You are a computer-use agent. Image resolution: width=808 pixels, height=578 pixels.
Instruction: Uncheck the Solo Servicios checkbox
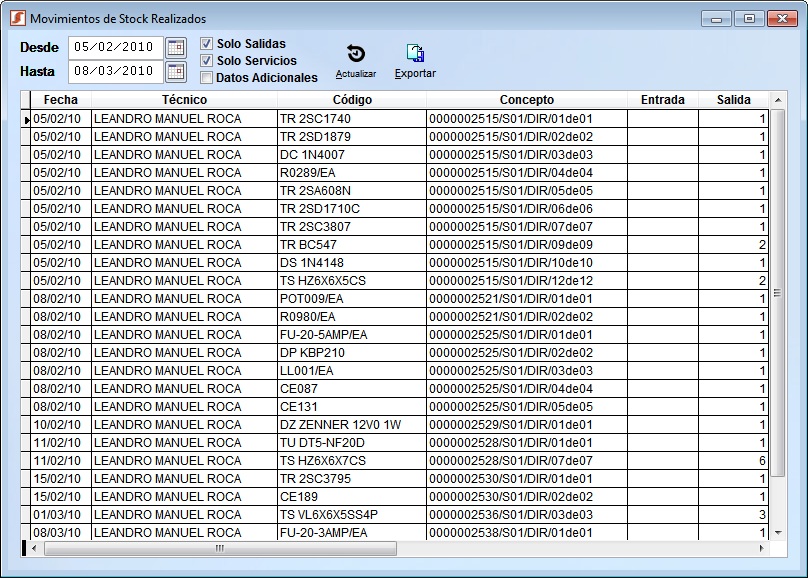pyautogui.click(x=207, y=61)
